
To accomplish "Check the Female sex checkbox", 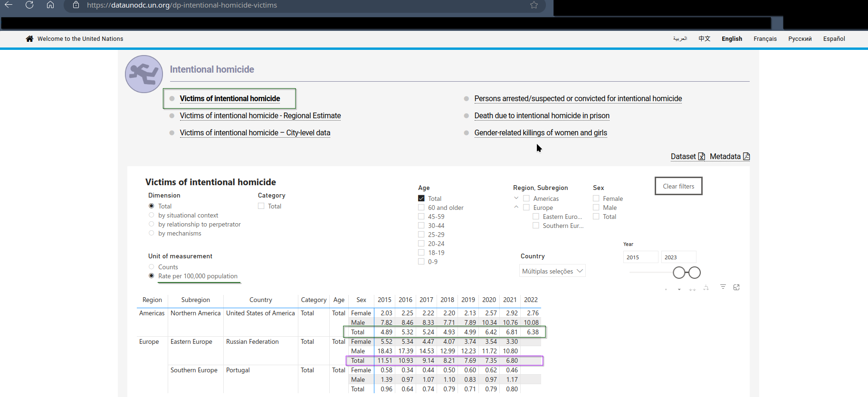I will tap(596, 198).
